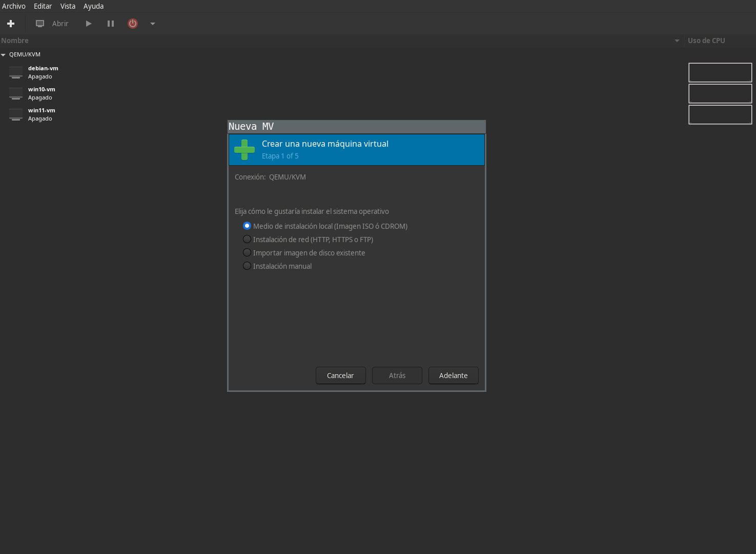Image resolution: width=756 pixels, height=554 pixels.
Task: Select Importar imagen de disco existente
Action: [x=247, y=253]
